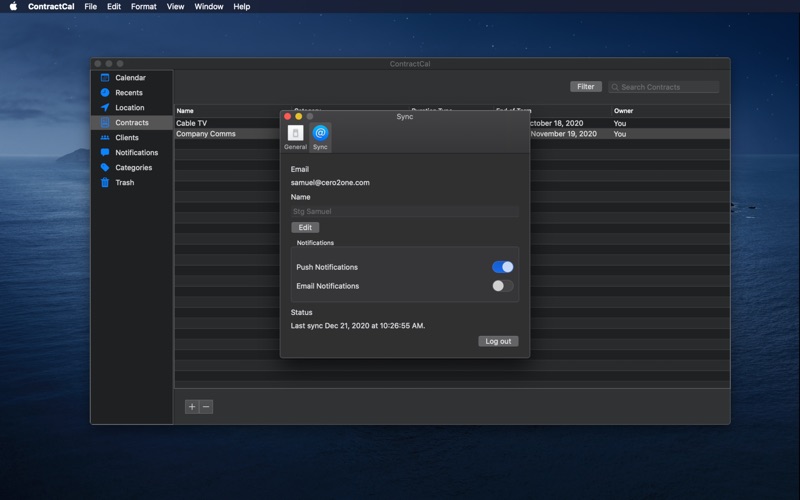This screenshot has height=500, width=800.
Task: Add a contract with the plus button
Action: click(192, 407)
